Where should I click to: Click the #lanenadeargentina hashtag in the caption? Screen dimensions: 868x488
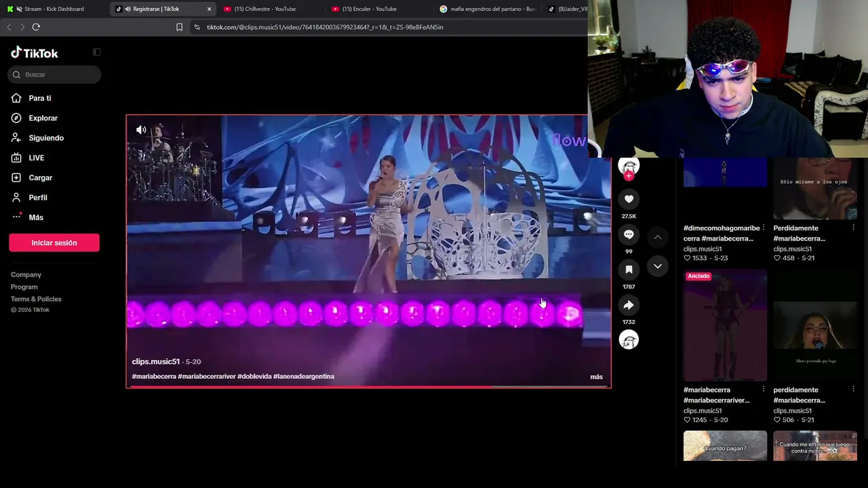304,376
